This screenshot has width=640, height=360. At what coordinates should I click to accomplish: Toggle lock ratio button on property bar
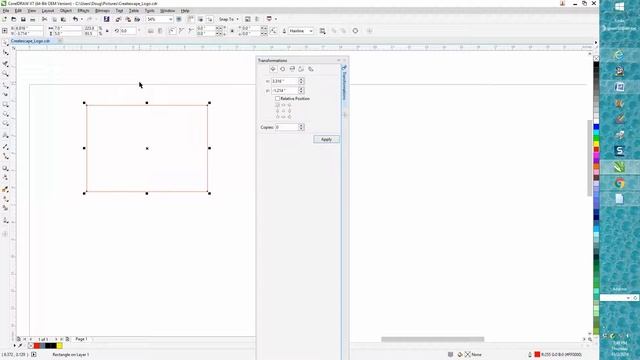pos(107,31)
